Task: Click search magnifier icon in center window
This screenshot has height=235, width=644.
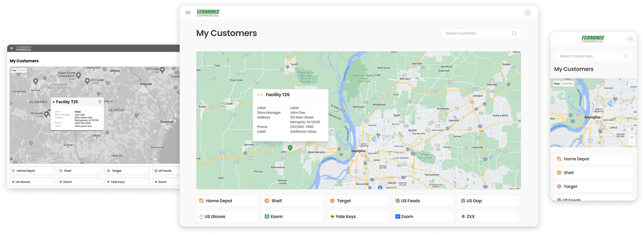Action: (x=514, y=33)
